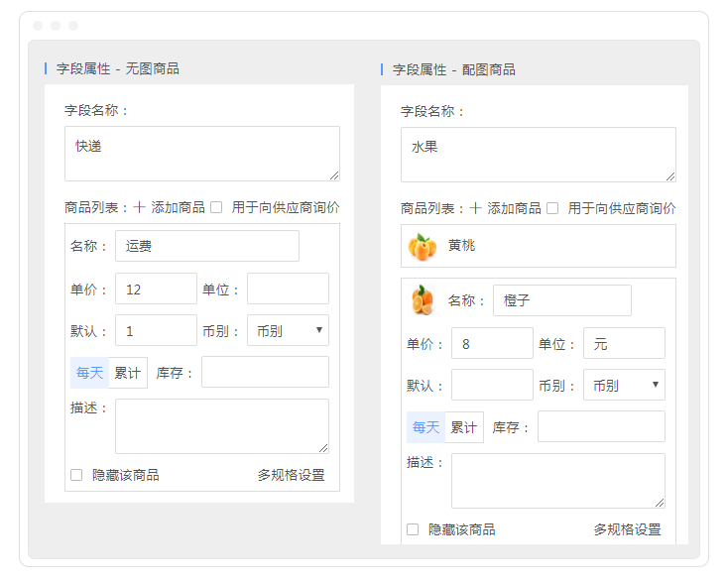Viewport: 728px width, 580px height.
Task: Click the 橙子 orange product image
Action: pos(423,299)
